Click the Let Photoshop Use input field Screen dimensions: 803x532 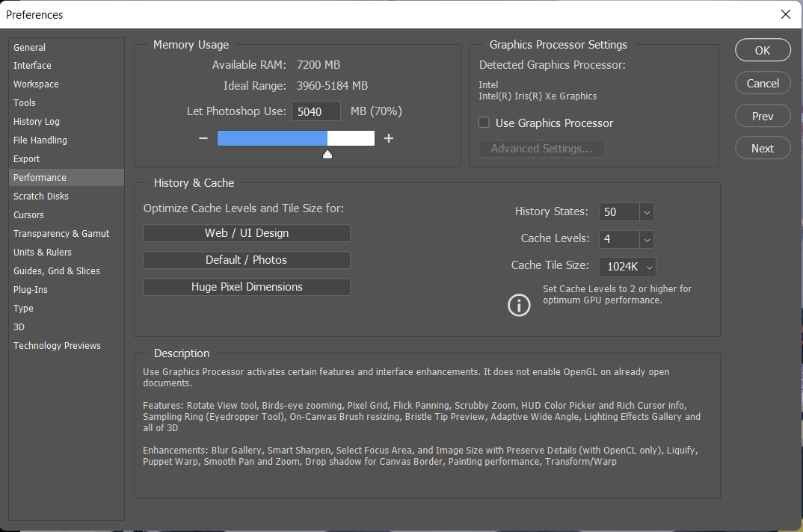[x=316, y=111]
